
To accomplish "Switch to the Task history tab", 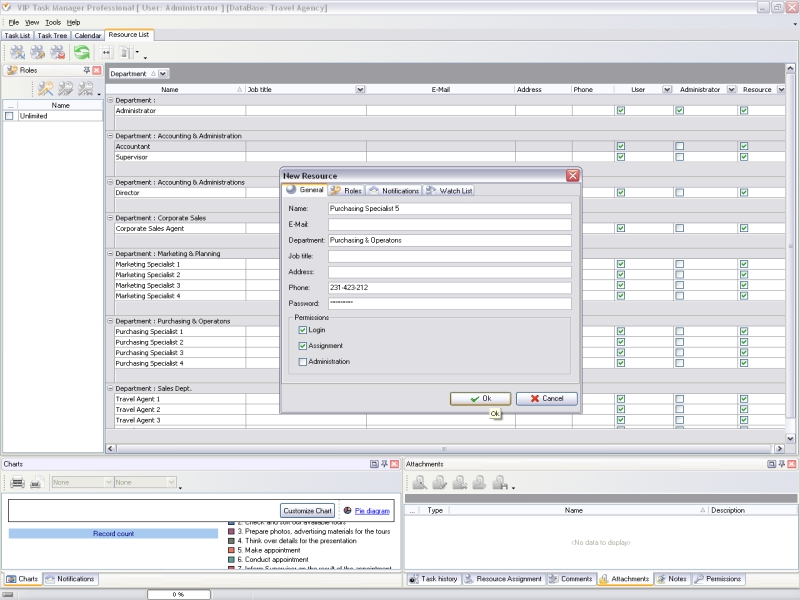I will pyautogui.click(x=434, y=579).
